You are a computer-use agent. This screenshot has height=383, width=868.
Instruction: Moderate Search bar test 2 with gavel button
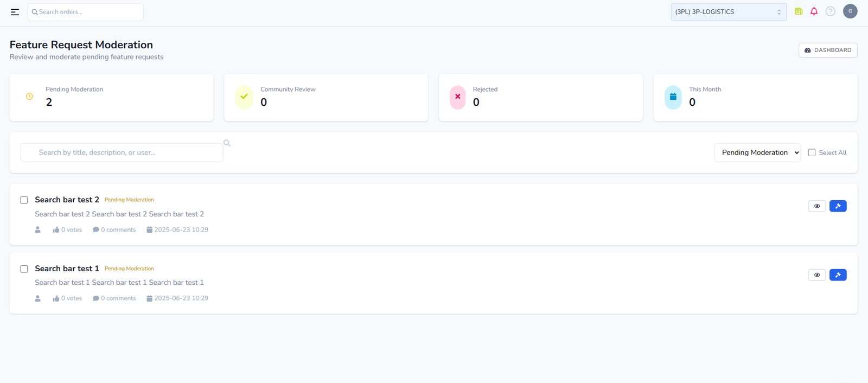pyautogui.click(x=838, y=206)
